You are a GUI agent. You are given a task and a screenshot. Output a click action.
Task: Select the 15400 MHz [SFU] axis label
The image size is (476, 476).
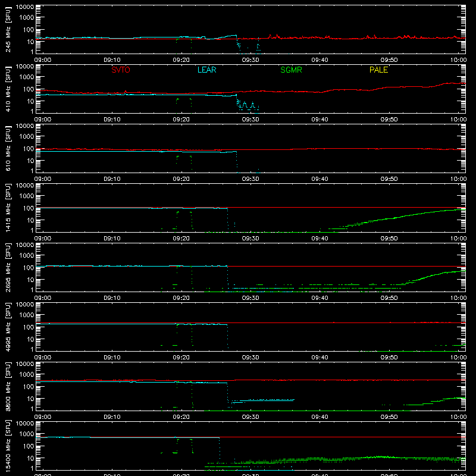[x=8, y=446]
